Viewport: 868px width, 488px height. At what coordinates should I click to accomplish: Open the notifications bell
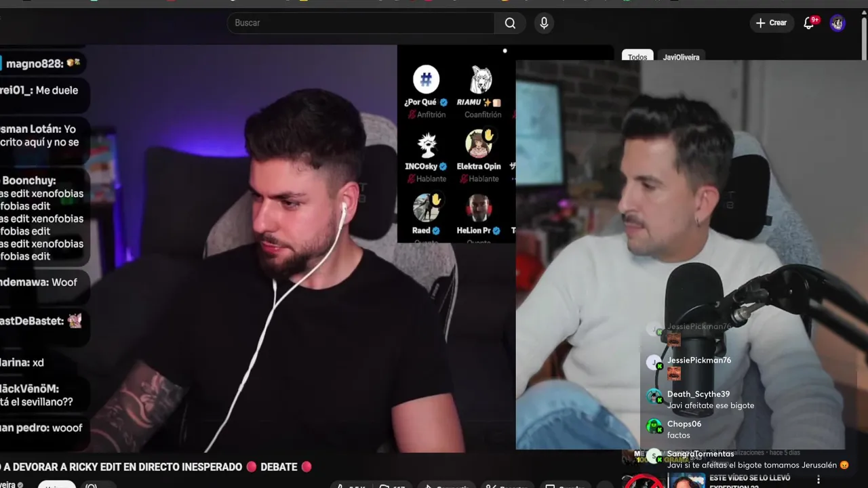pos(809,23)
